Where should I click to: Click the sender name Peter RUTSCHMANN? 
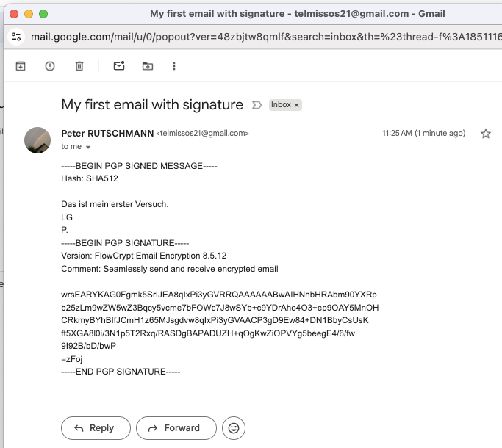107,134
